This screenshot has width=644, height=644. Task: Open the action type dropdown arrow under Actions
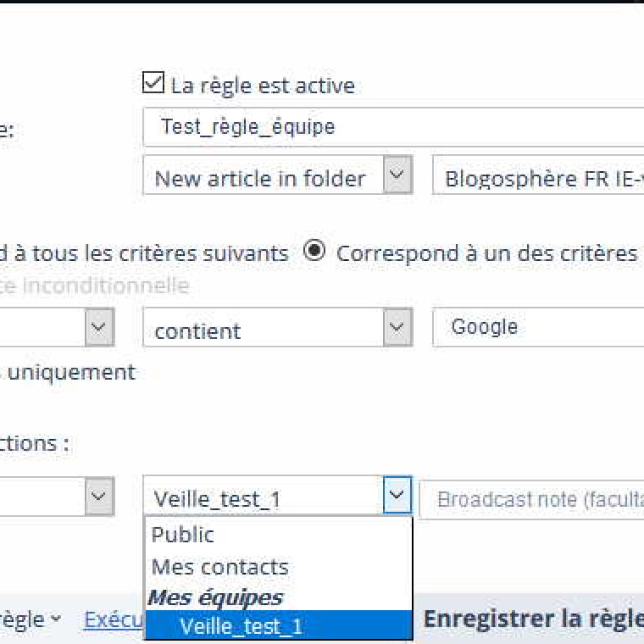pyautogui.click(x=99, y=496)
